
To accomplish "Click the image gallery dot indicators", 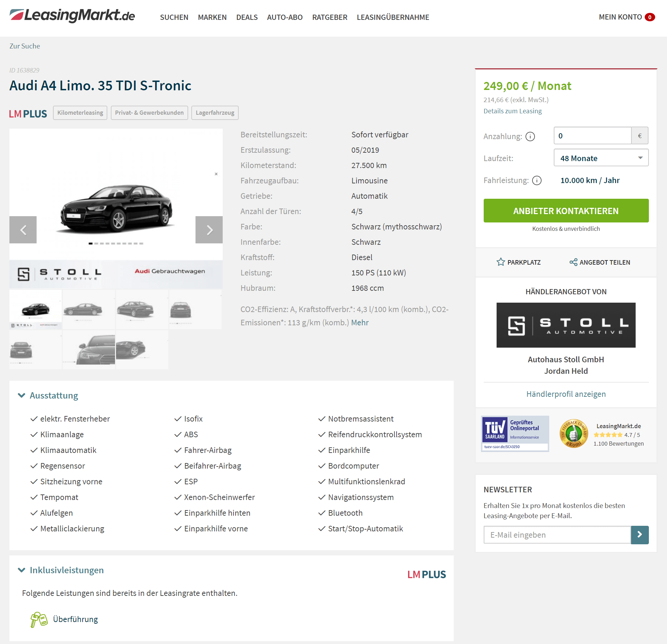I will [116, 243].
